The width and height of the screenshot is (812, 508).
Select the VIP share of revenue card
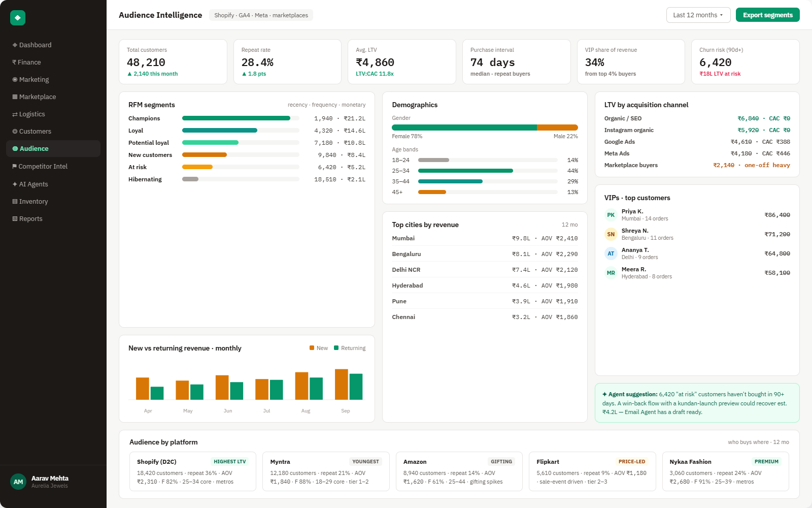click(631, 61)
